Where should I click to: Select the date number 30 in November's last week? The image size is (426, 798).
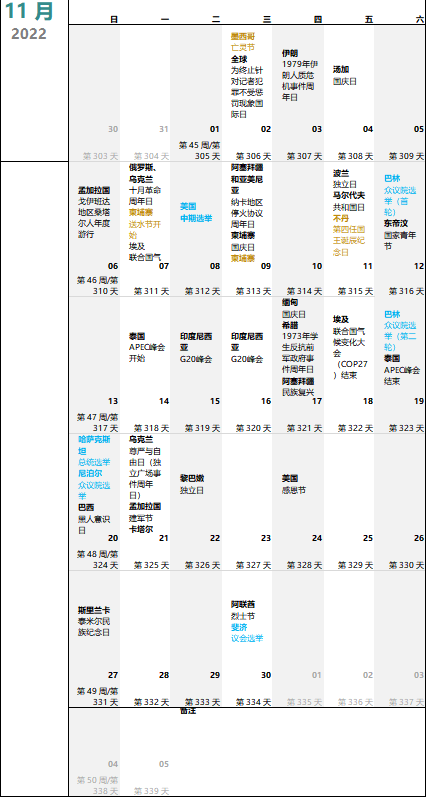[x=266, y=675]
